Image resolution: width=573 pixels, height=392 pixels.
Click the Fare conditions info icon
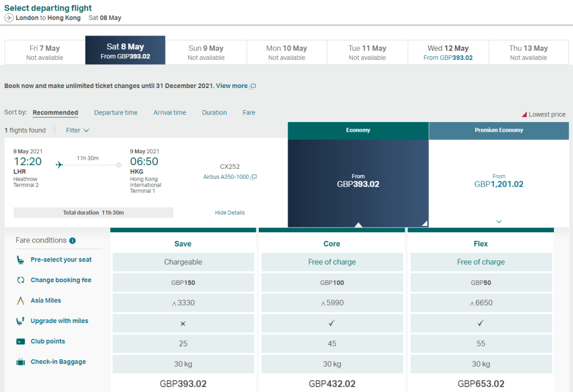[x=73, y=240]
